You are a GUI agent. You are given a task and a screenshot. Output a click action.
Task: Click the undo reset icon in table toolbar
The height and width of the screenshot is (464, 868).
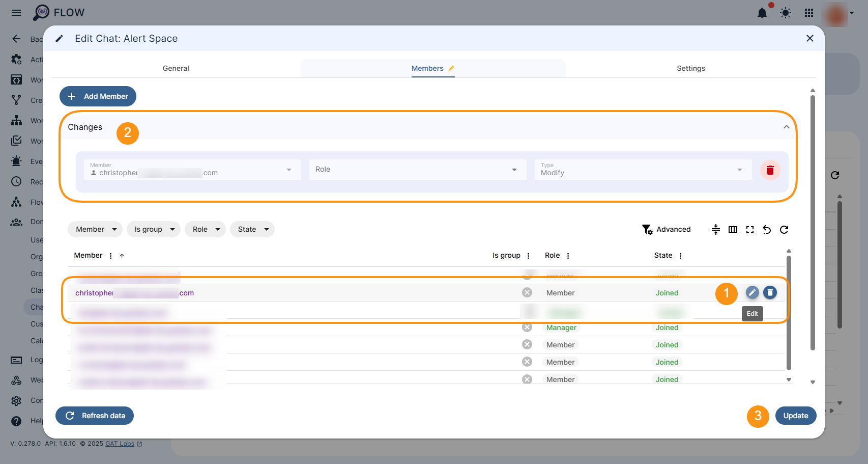[767, 230]
